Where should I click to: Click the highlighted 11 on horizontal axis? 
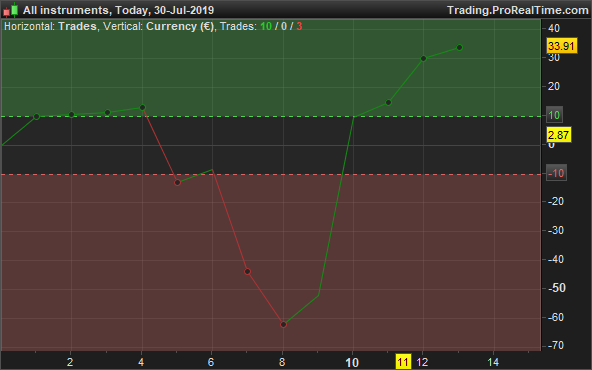point(403,362)
